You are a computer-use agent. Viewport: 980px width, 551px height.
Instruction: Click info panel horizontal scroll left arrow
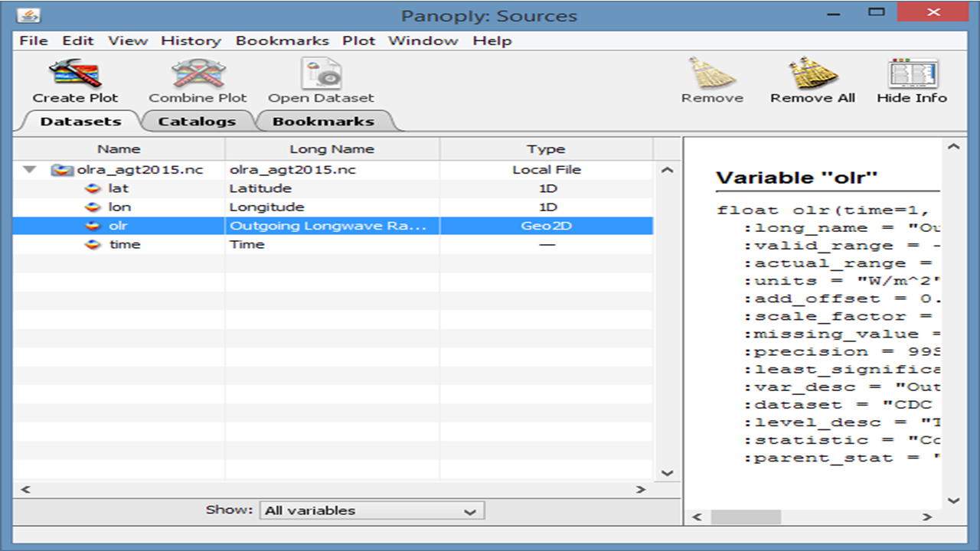tap(696, 517)
